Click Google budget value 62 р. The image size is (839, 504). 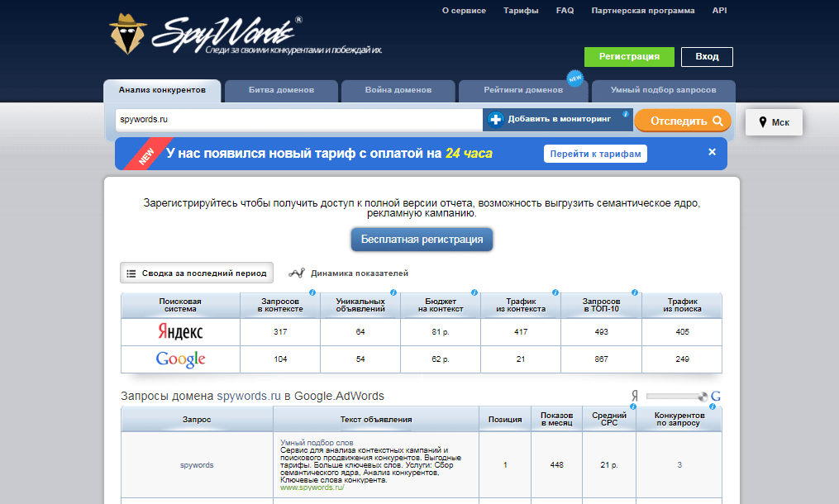(441, 359)
